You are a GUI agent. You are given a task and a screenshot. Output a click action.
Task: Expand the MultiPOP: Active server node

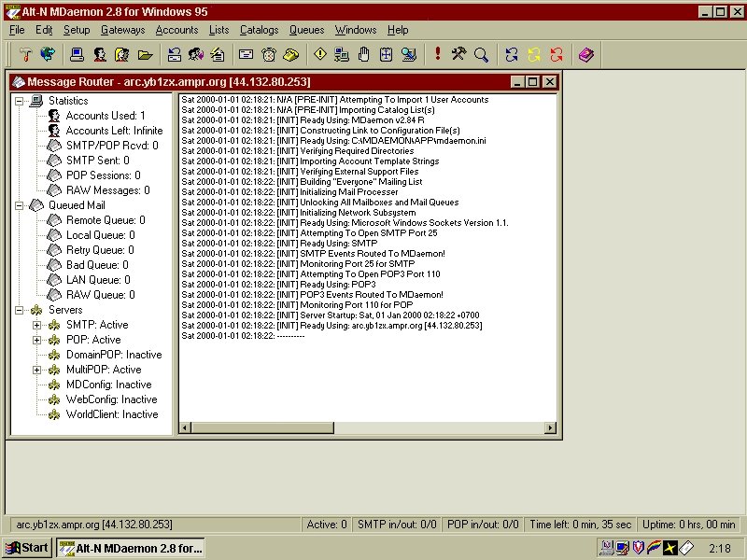pos(36,370)
